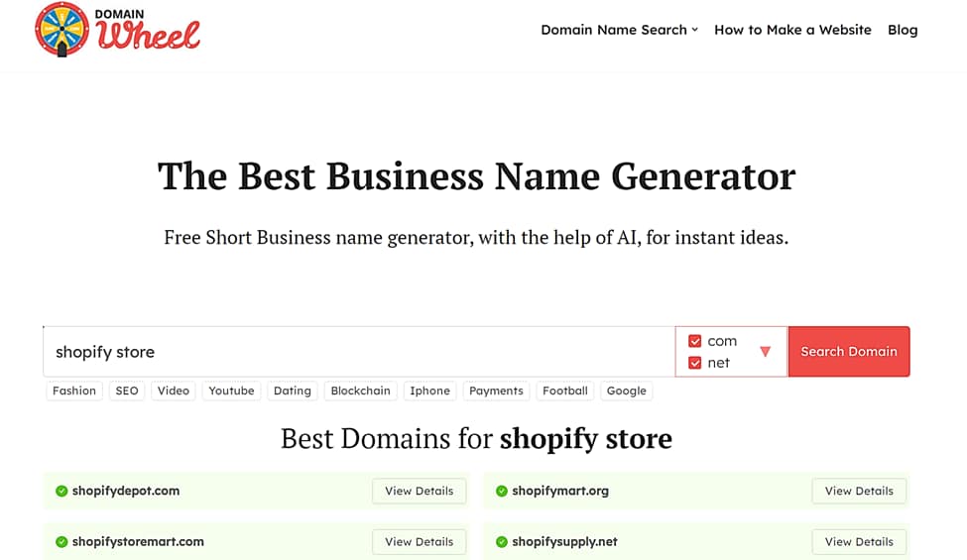967x560 pixels.
Task: Click green checkmark beside shopifydepot.com
Action: coord(61,491)
